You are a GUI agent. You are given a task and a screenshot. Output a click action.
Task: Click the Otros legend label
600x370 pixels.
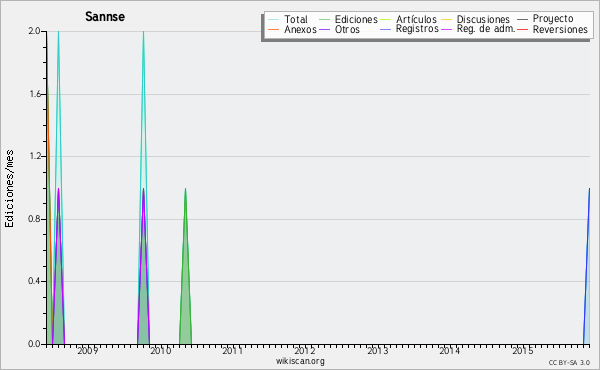[347, 29]
